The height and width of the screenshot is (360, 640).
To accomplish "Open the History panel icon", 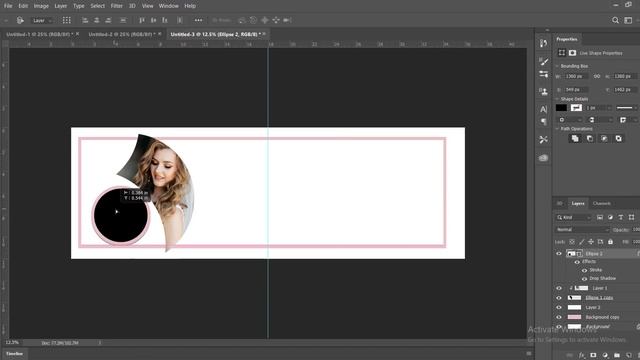I will click(x=543, y=43).
